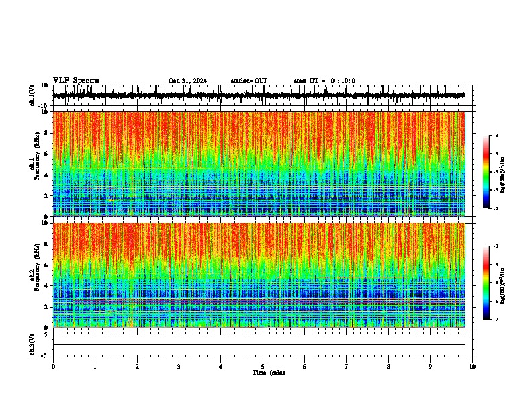Click the ch.1(V) waveform strip
532x411 pixels.
click(259, 95)
